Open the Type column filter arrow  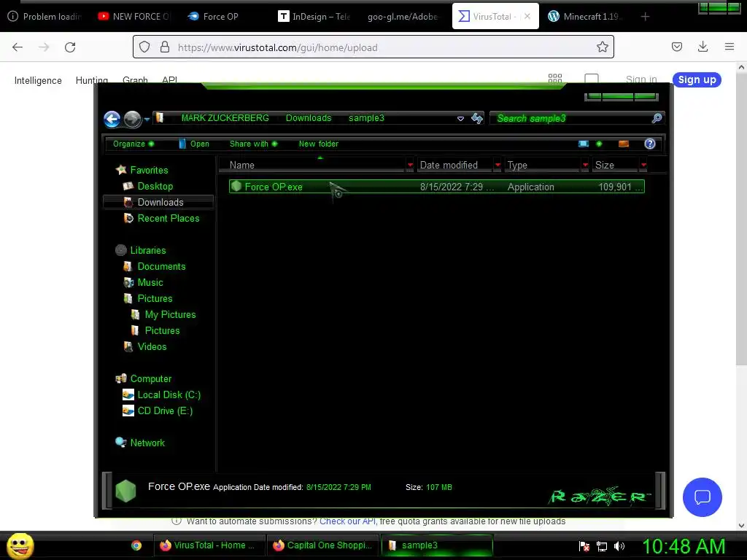click(585, 166)
